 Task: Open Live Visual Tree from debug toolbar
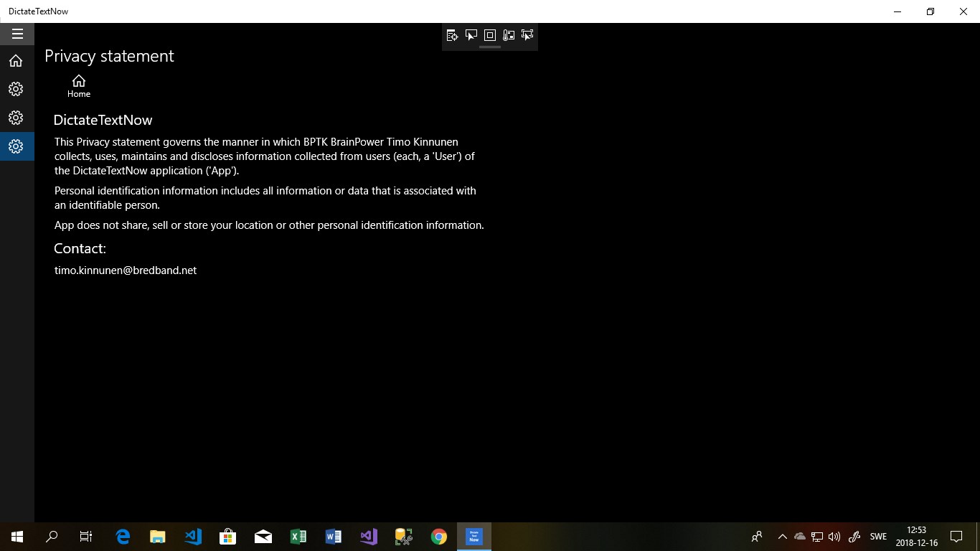[452, 35]
